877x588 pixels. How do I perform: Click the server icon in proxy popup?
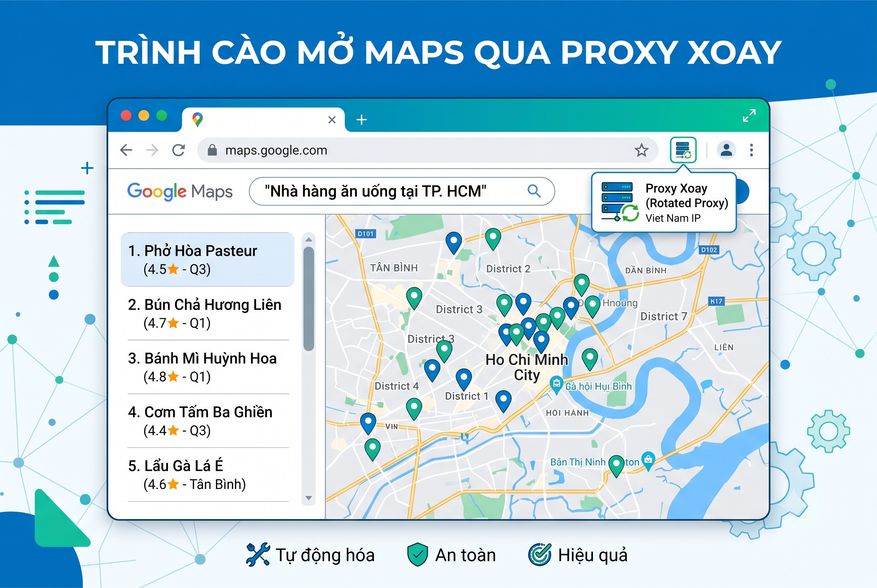[620, 202]
